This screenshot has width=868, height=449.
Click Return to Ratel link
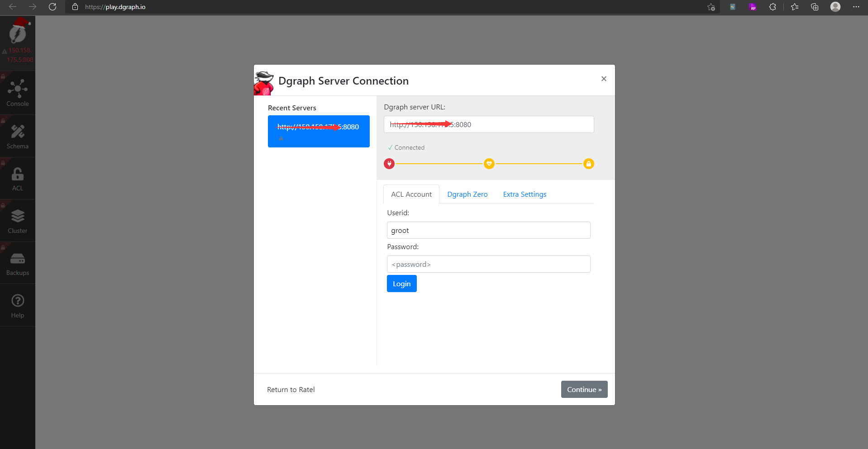pos(291,390)
